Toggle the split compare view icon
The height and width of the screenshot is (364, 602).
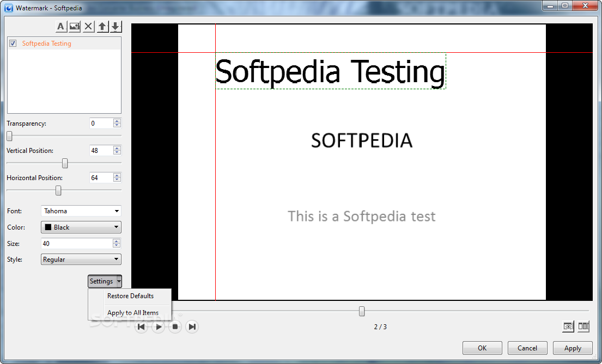583,326
